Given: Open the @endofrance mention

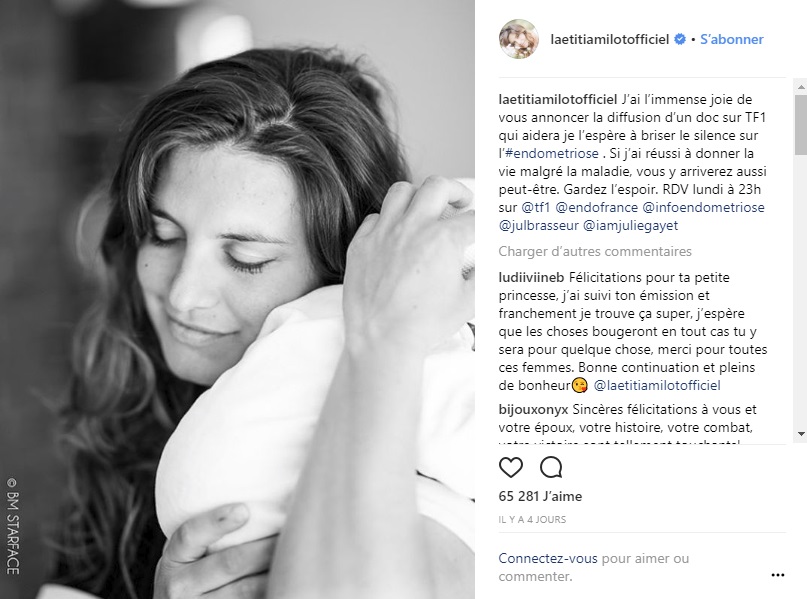Looking at the screenshot, I should pos(597,207).
